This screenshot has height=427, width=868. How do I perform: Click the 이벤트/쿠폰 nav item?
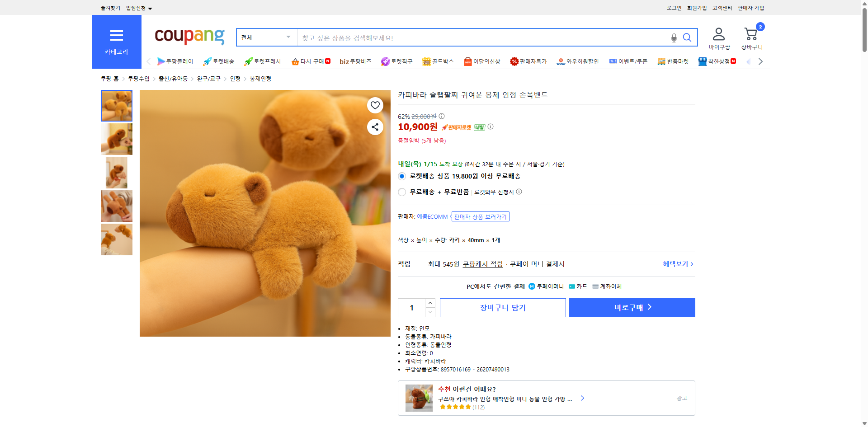tap(628, 61)
